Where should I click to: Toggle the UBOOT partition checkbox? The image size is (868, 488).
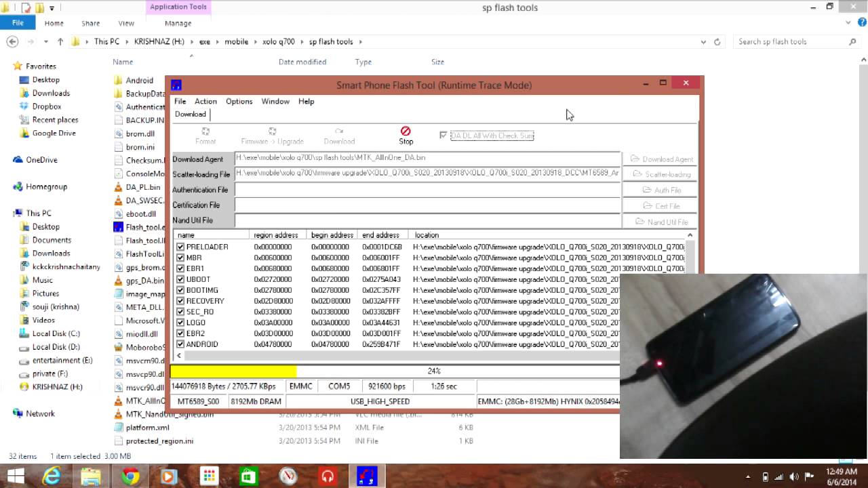click(180, 279)
